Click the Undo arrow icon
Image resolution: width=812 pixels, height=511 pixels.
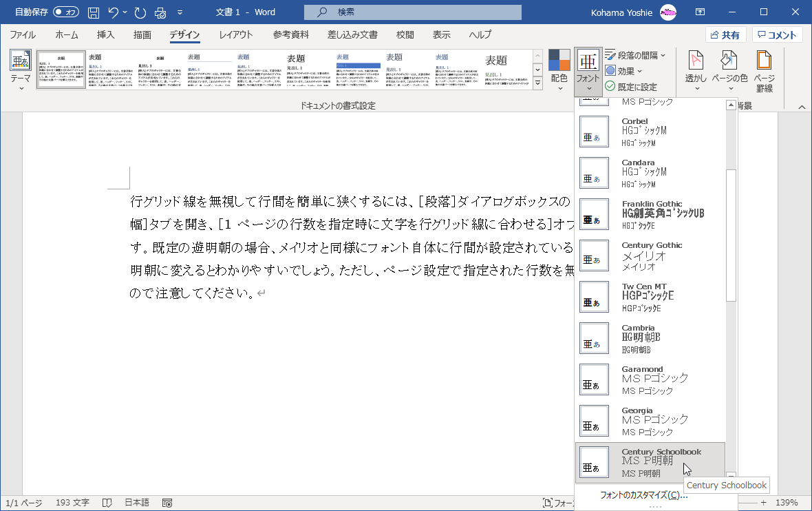[x=113, y=12]
